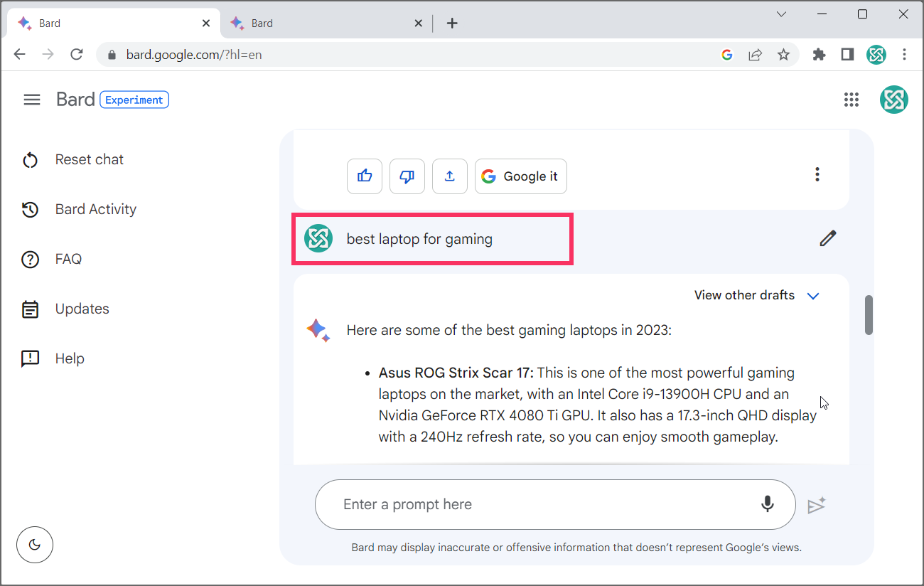This screenshot has height=586, width=924.
Task: Open the Chrome extensions puzzle icon
Action: (819, 55)
